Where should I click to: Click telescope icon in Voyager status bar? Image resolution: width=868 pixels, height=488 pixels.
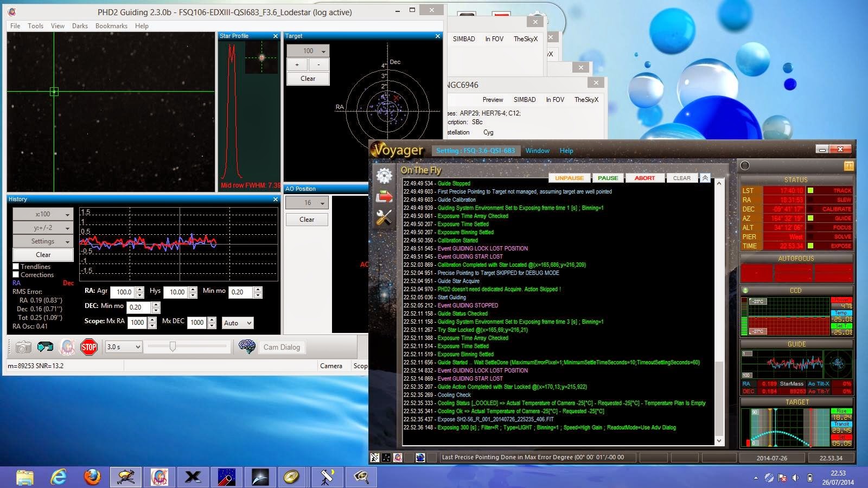(375, 458)
